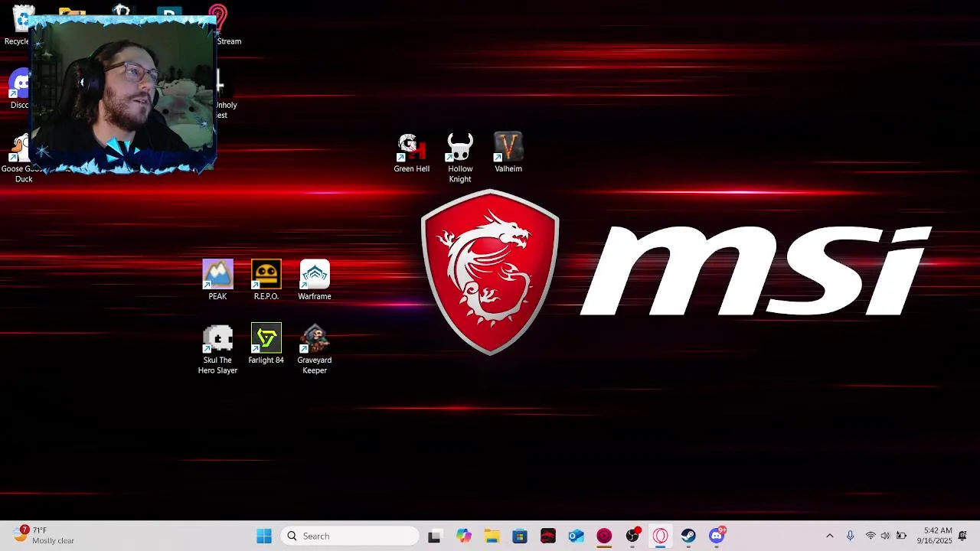This screenshot has height=551, width=980.
Task: Select Skul The Hero Slayer icon
Action: pyautogui.click(x=217, y=350)
